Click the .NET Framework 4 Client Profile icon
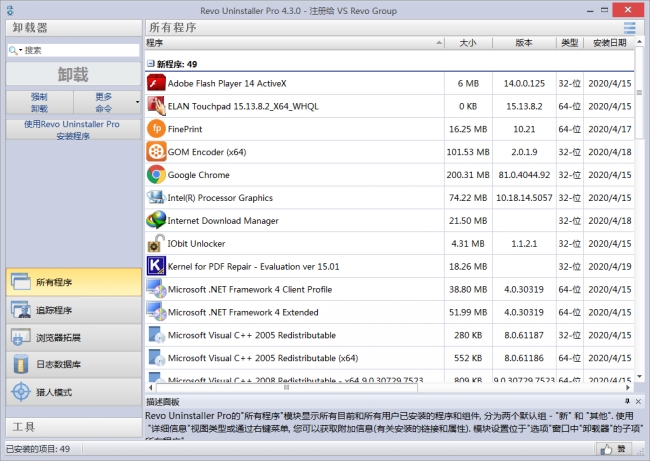The height and width of the screenshot is (461, 650). point(156,289)
